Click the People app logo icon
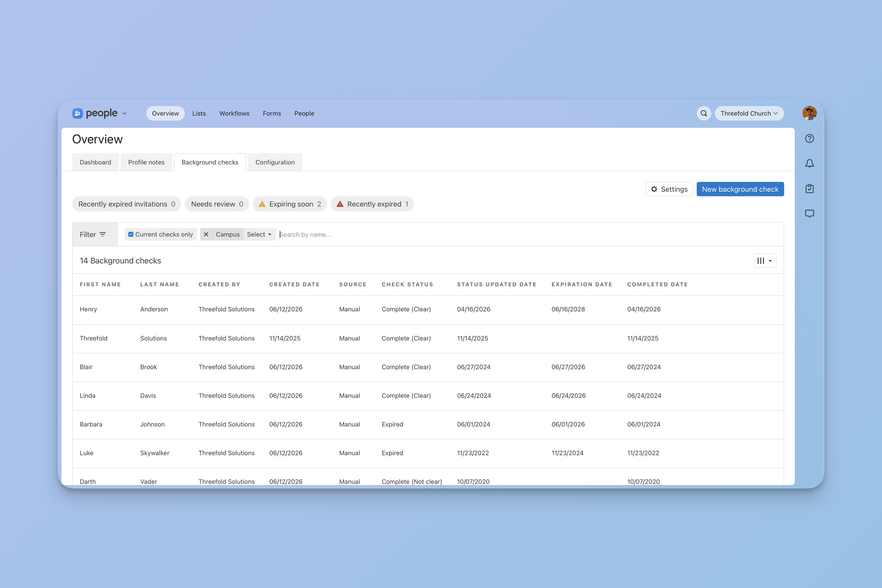The image size is (882, 588). [x=77, y=113]
